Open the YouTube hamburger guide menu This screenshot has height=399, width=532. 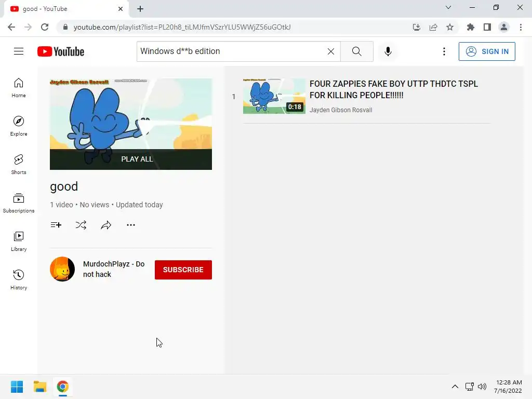[x=19, y=51]
